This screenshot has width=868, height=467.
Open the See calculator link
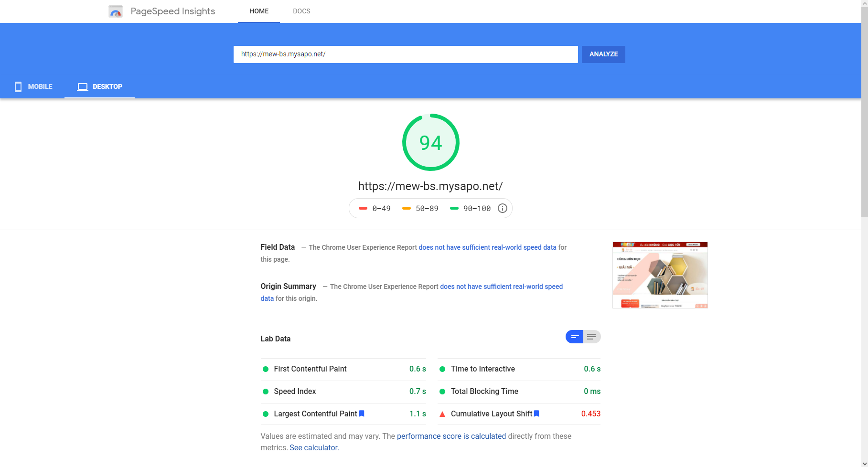(x=313, y=447)
